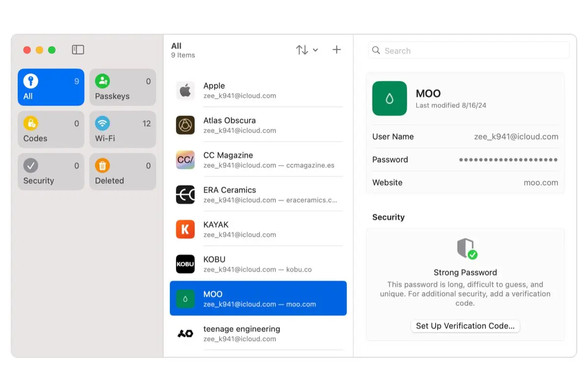Select the Apple account entry
588x392 pixels.
click(x=258, y=91)
